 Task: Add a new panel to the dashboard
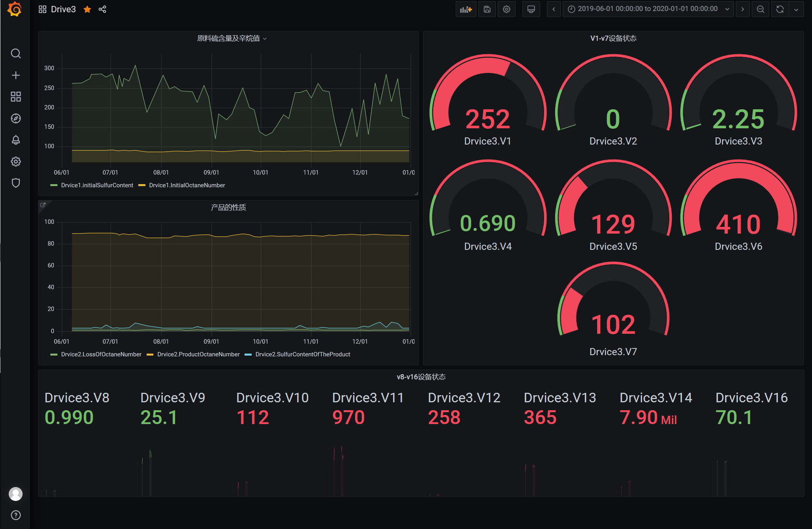click(466, 9)
